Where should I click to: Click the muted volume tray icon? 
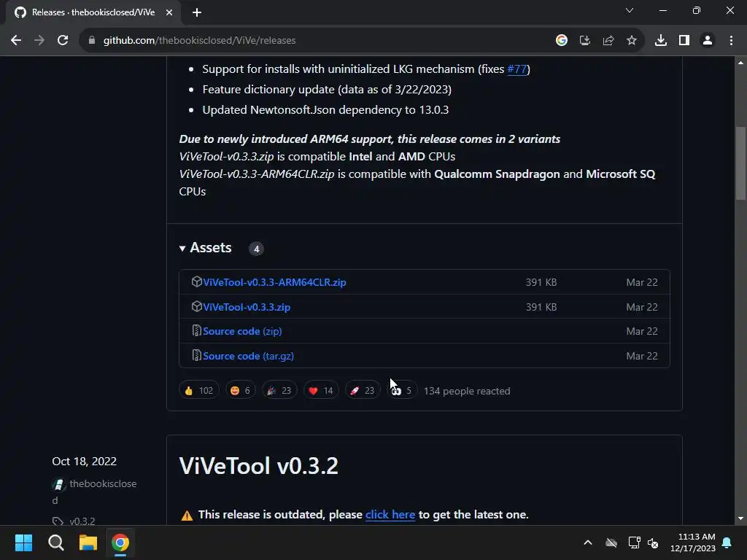click(653, 542)
